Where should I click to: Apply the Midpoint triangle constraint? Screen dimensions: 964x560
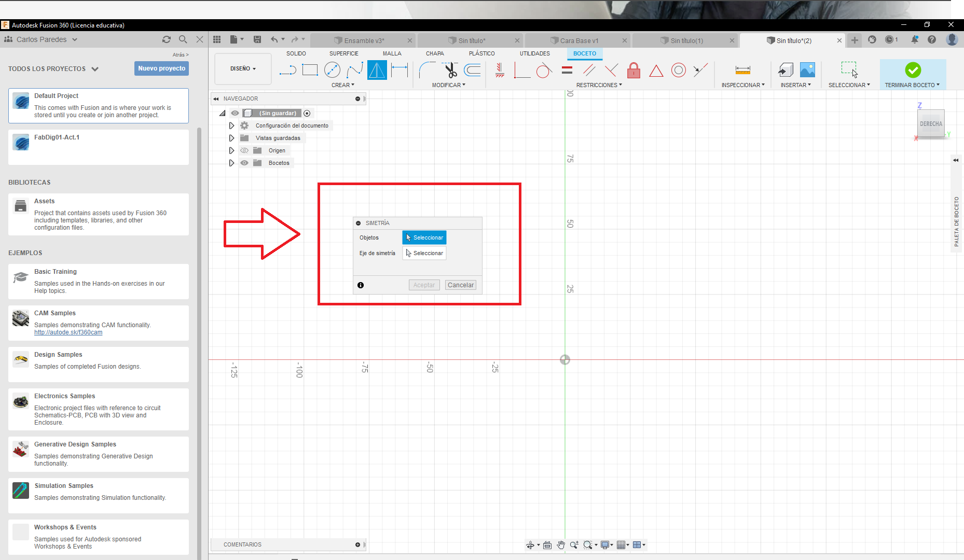click(x=656, y=70)
